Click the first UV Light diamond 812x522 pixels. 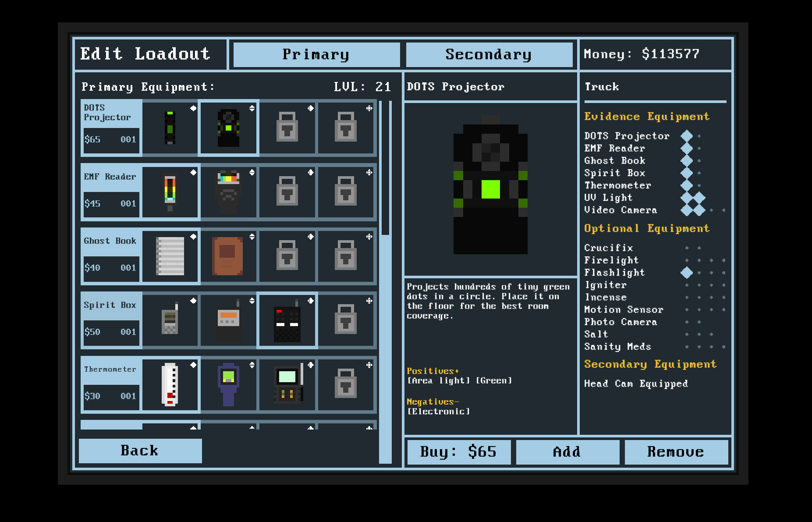point(687,198)
